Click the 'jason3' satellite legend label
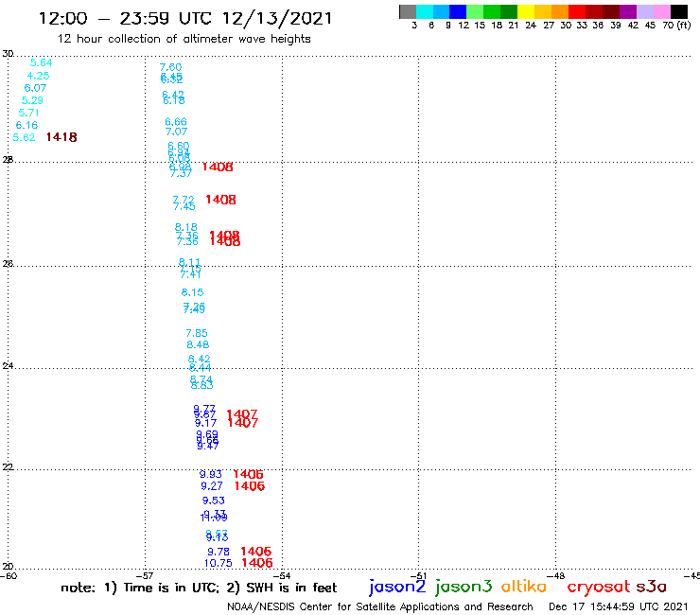This screenshot has height=615, width=700. pos(464,587)
